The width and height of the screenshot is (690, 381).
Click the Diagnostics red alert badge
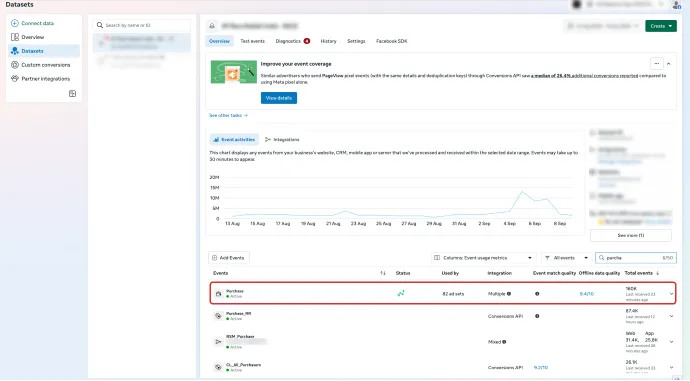307,41
